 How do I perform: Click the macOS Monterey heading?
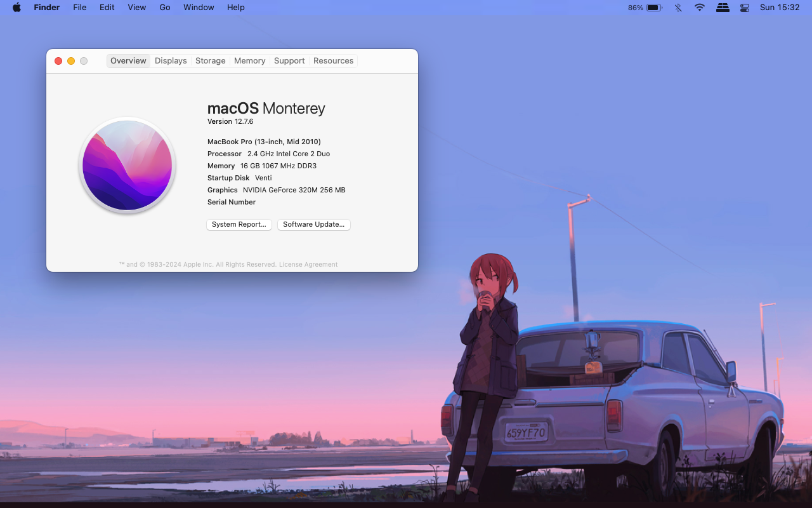click(x=266, y=109)
